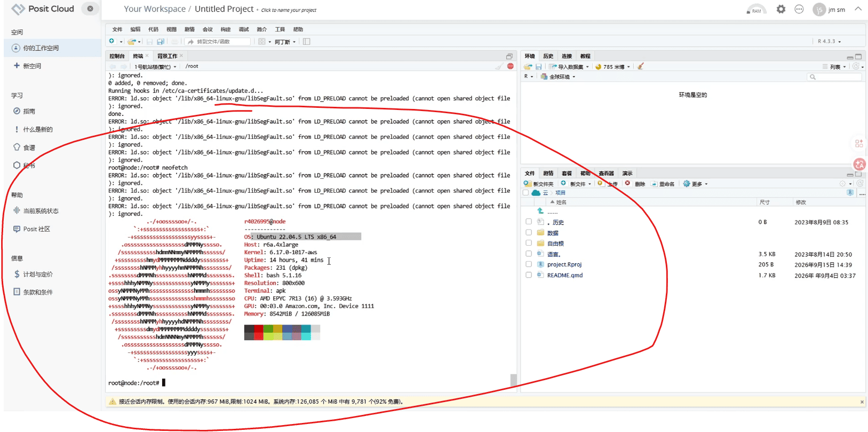Click the save all documents icon
868x432 pixels.
[x=161, y=42]
